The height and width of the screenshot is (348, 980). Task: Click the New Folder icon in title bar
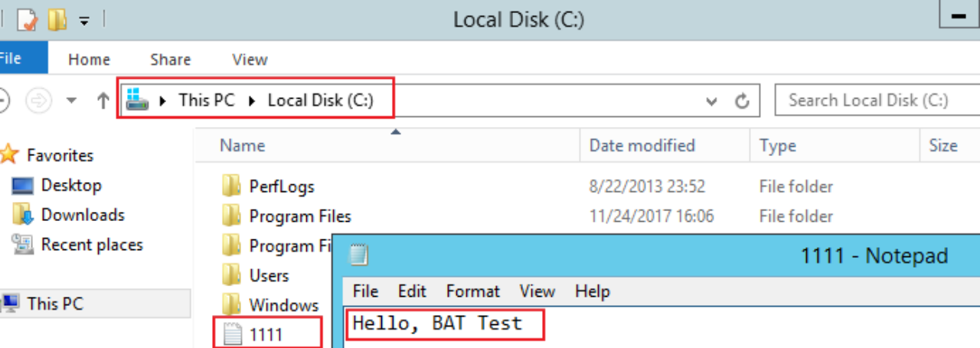tap(57, 19)
